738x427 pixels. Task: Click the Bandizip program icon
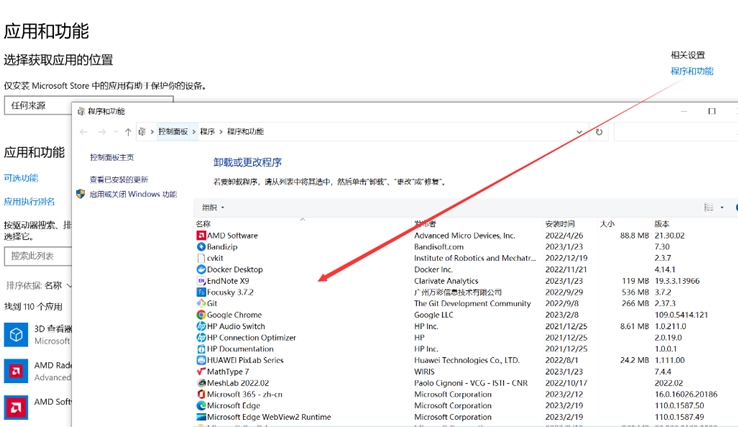[201, 247]
